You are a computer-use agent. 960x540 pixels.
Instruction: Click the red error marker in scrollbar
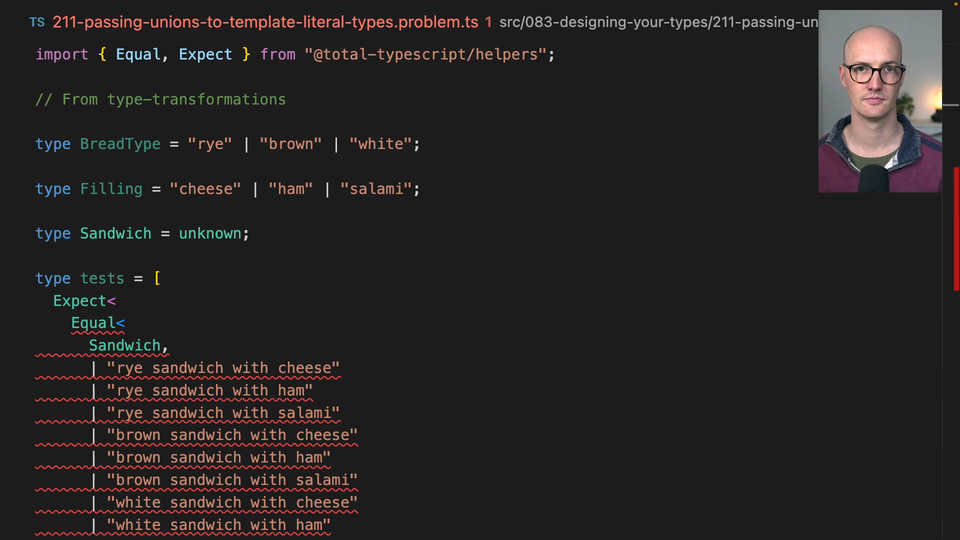click(x=955, y=250)
